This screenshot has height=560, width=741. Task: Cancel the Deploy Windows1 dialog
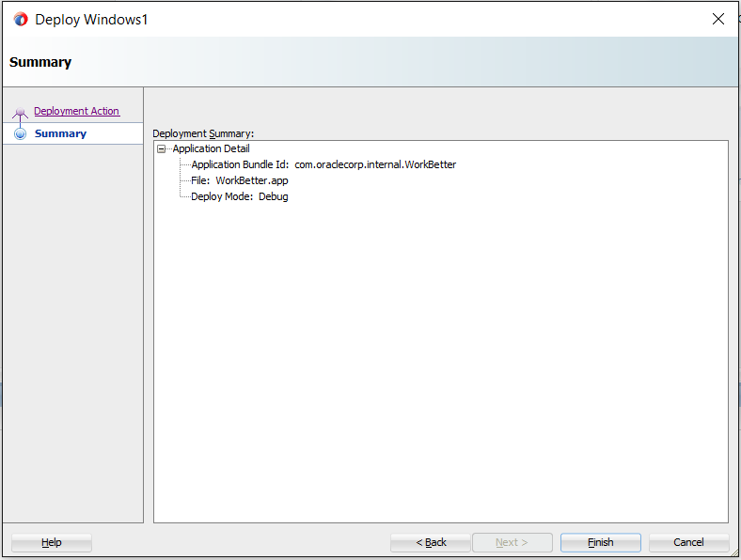[688, 542]
